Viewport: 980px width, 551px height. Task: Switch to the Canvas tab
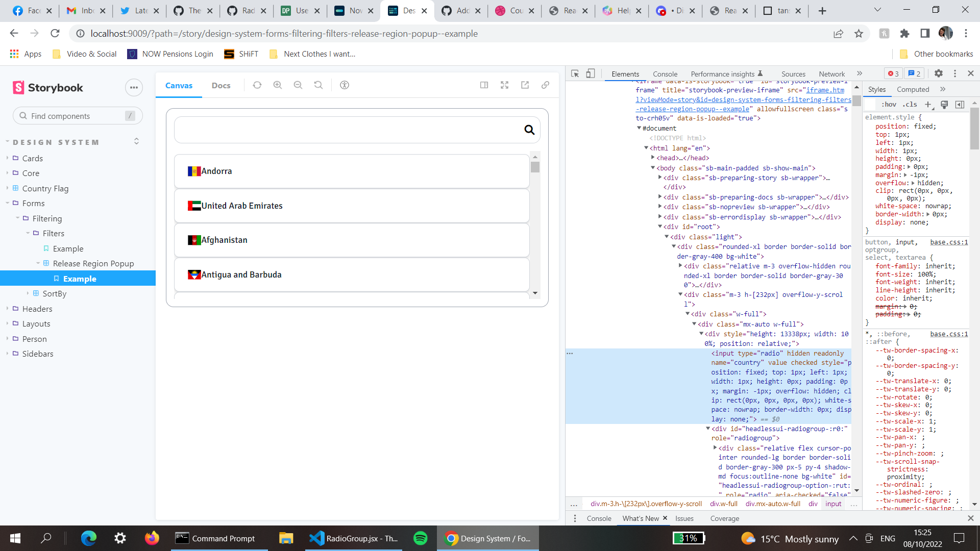(179, 85)
